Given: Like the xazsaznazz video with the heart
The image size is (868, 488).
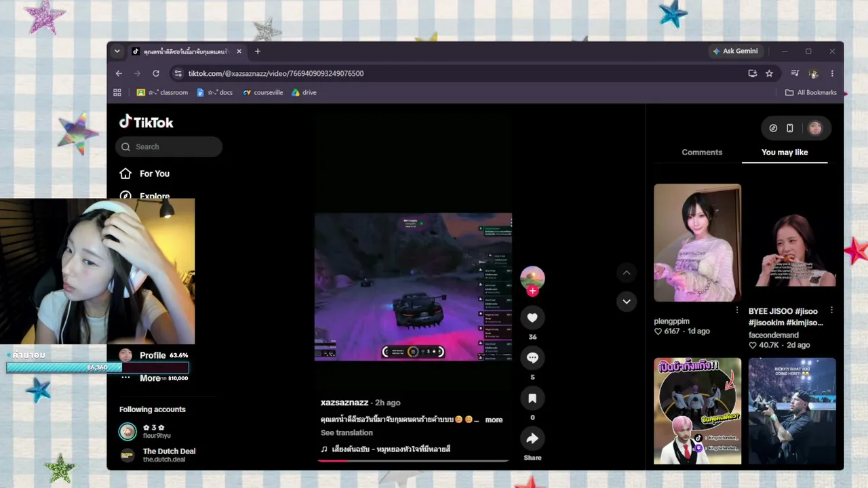Looking at the screenshot, I should click(532, 317).
